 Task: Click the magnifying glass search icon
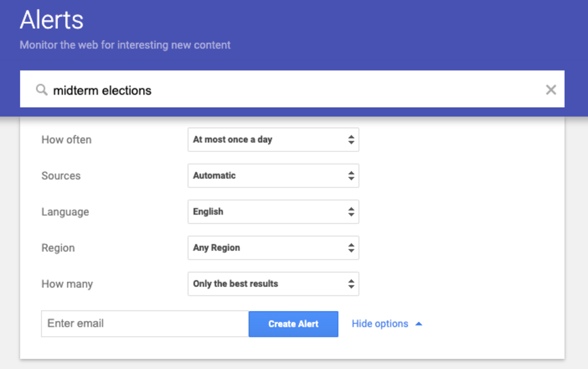(x=42, y=90)
